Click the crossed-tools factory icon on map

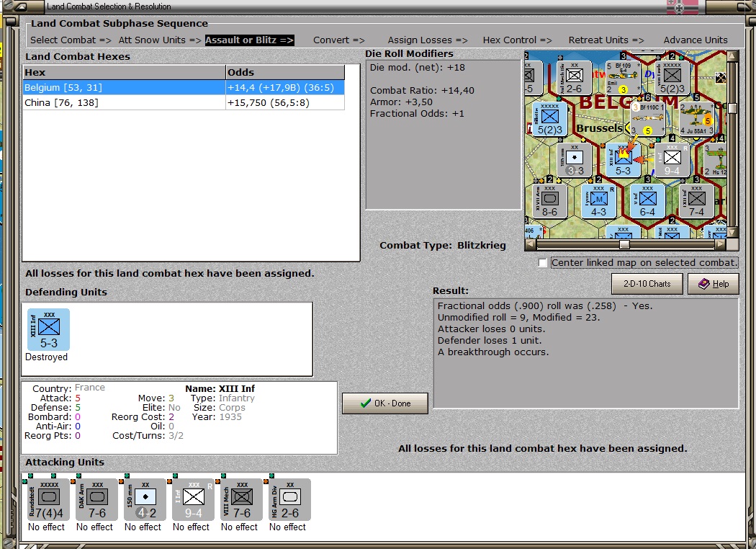coord(720,77)
